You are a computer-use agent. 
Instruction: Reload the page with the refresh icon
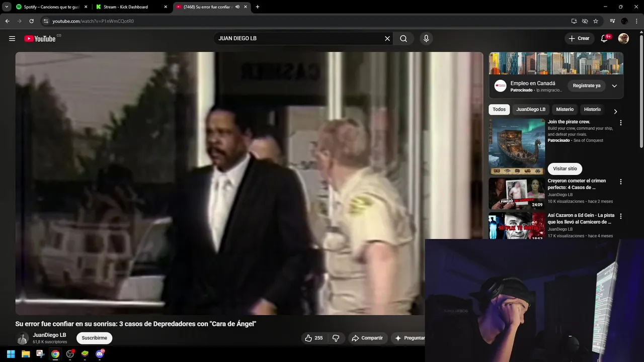(31, 21)
